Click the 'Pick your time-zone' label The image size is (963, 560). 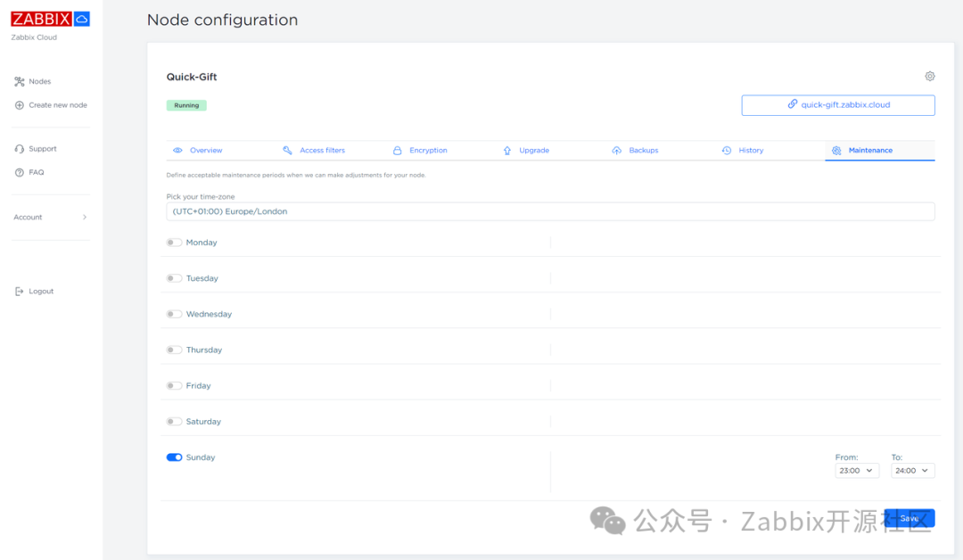click(x=201, y=196)
